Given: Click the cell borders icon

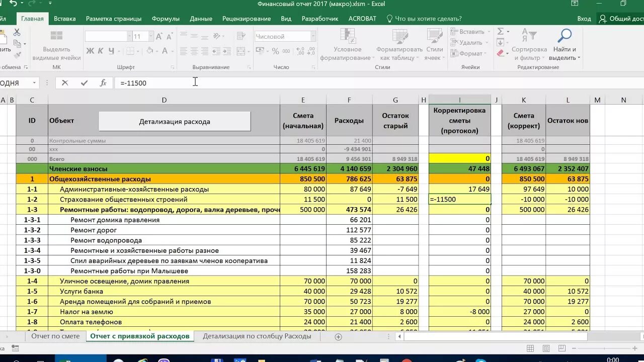Looking at the screenshot, I should 130,51.
